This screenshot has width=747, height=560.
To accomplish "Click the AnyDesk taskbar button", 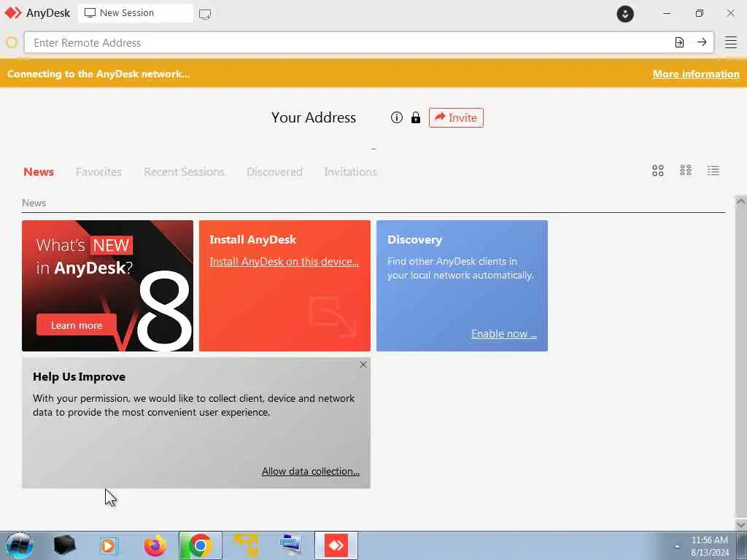I will 336,545.
